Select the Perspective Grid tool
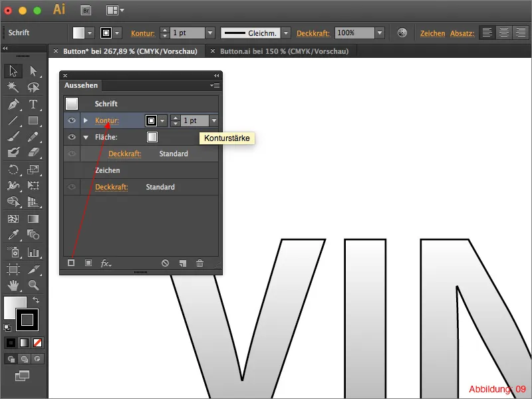Viewport: 532px width, 399px height. tap(33, 201)
